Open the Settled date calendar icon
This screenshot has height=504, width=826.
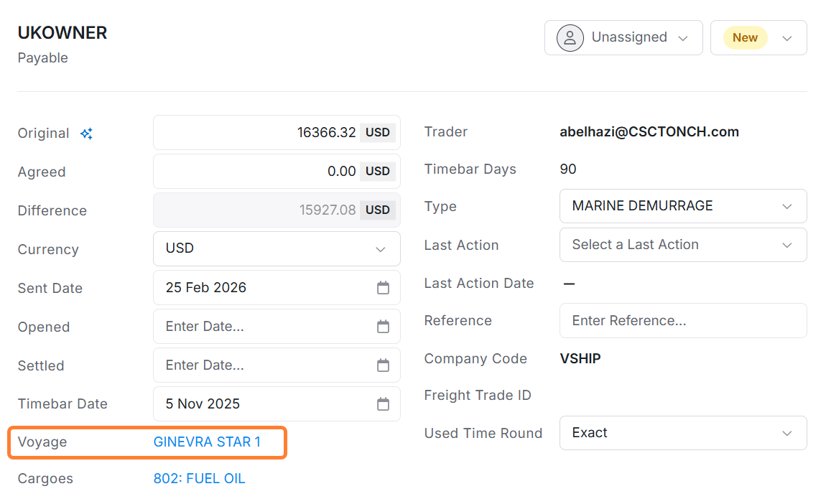pos(383,365)
